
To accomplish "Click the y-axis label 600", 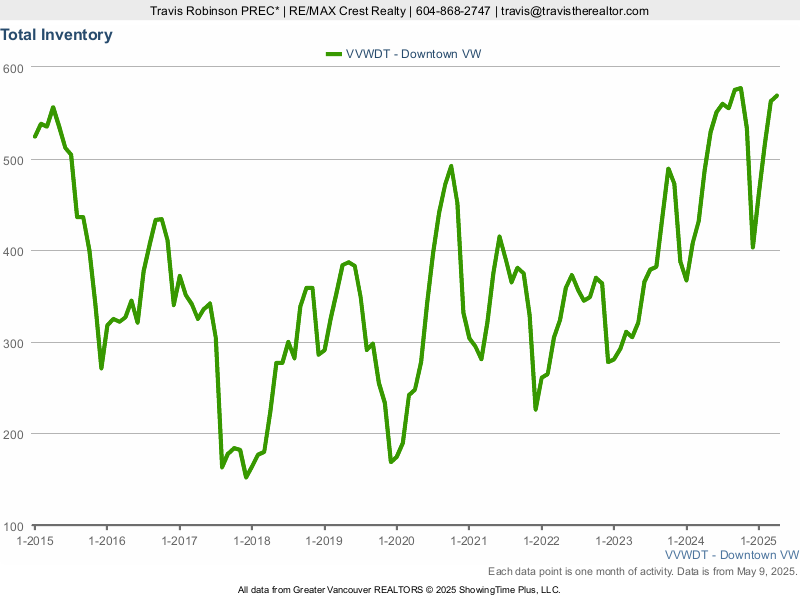I will coord(13,69).
